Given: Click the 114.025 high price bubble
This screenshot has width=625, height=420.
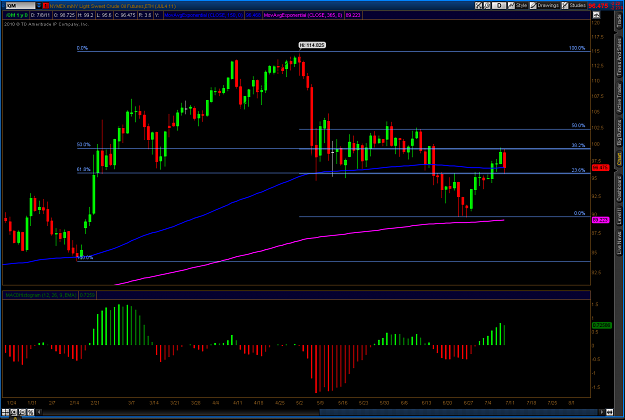Looking at the screenshot, I should coord(312,45).
